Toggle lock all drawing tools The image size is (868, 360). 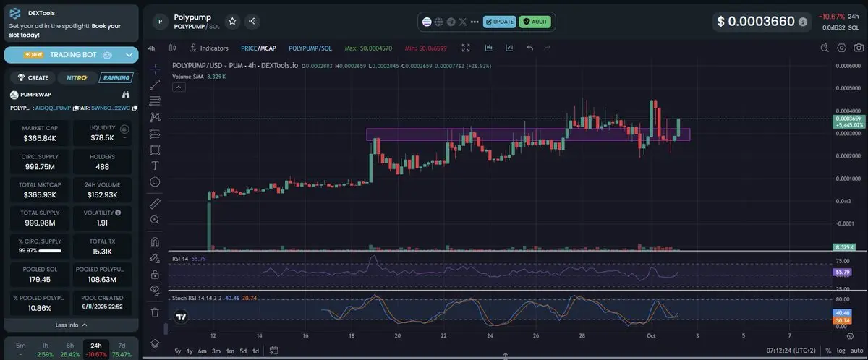[x=155, y=274]
